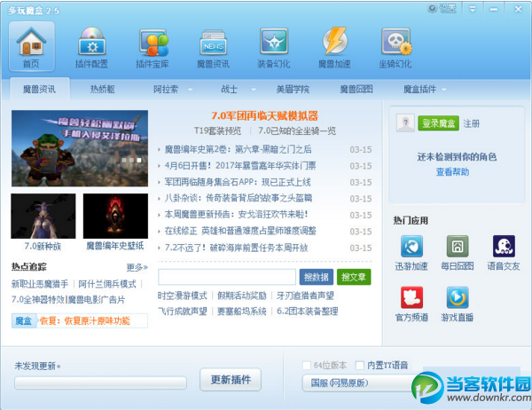Select the 阿拉索 tab label
The image size is (532, 410).
[x=166, y=90]
